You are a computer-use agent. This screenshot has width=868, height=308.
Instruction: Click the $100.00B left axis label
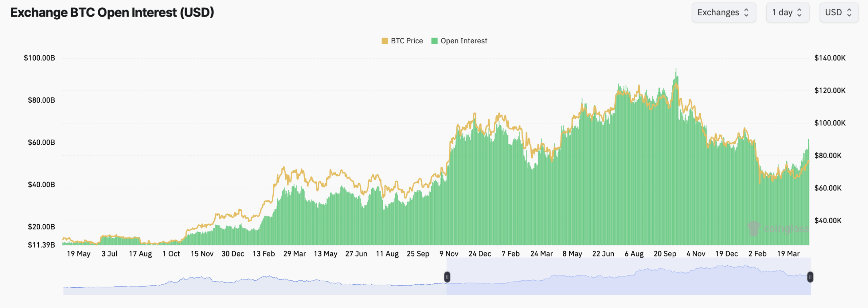39,58
